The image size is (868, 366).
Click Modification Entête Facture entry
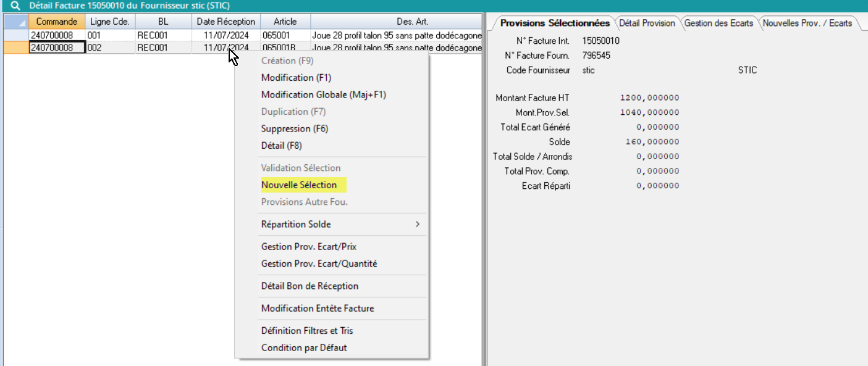coord(318,309)
